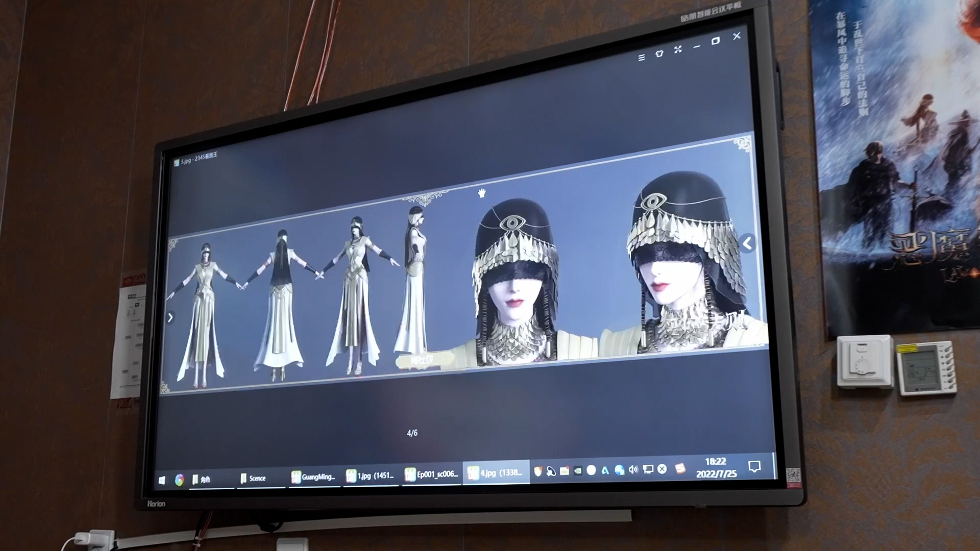Open the Windows Start menu
The width and height of the screenshot is (980, 551).
pyautogui.click(x=162, y=480)
